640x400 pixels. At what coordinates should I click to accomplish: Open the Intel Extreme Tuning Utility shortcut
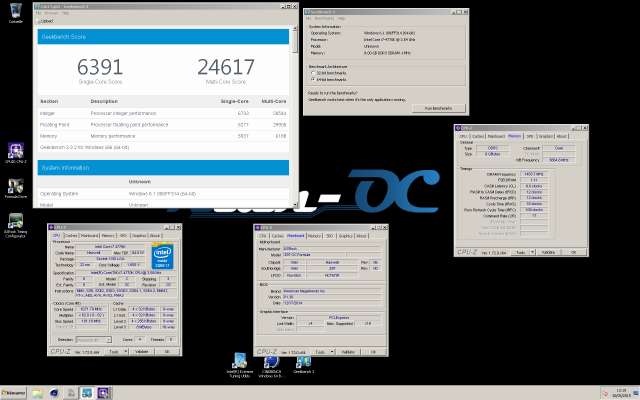point(240,365)
